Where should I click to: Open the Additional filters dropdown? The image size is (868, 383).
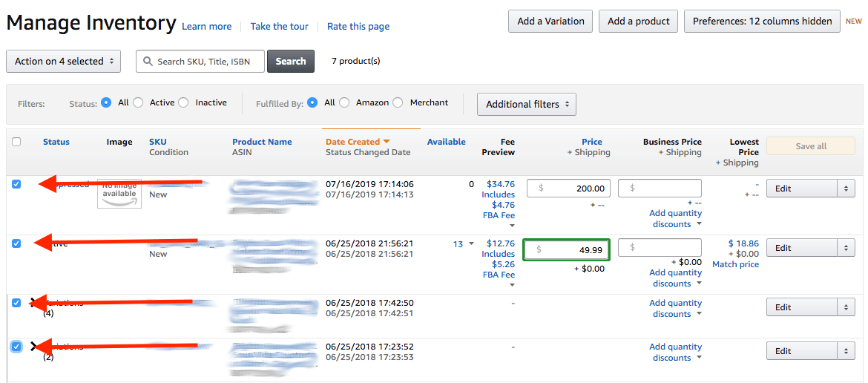pos(527,104)
